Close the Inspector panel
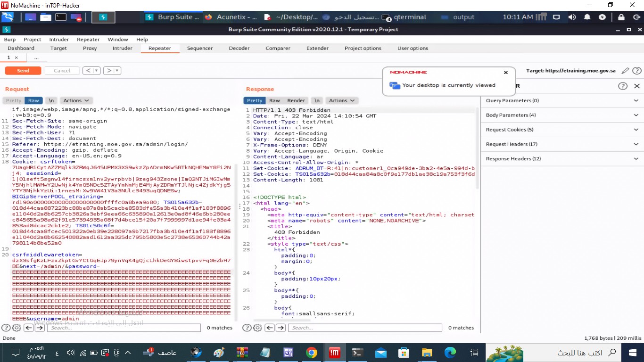 [x=636, y=86]
